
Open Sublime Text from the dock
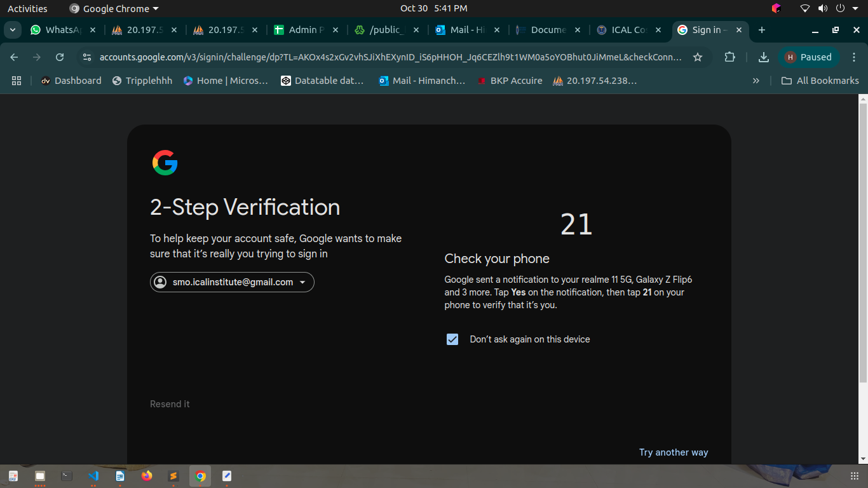(173, 476)
